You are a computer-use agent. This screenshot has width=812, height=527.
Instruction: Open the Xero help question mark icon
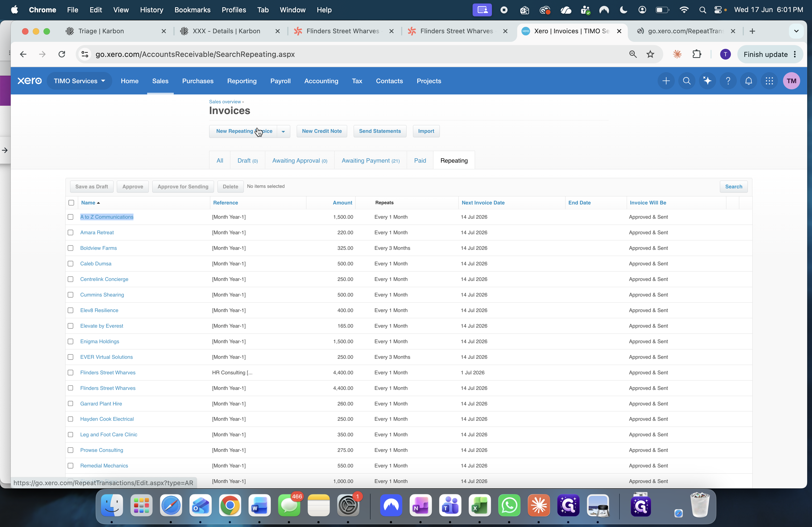[728, 81]
